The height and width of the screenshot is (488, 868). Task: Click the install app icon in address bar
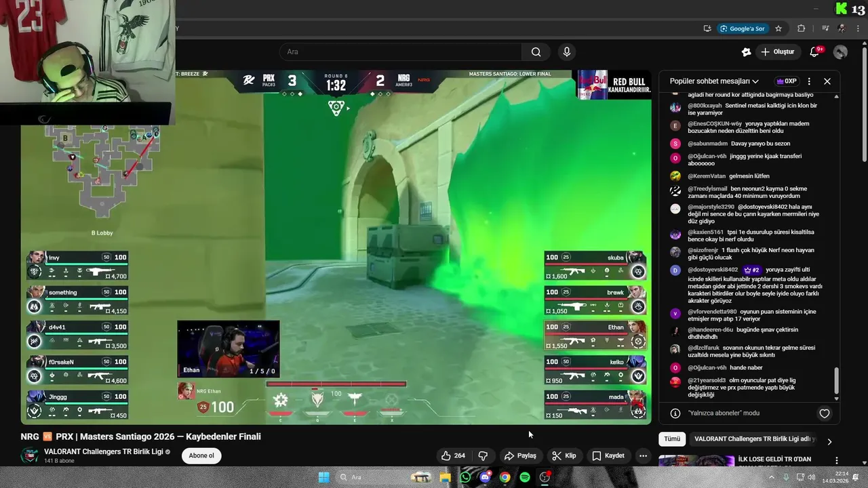tap(707, 28)
